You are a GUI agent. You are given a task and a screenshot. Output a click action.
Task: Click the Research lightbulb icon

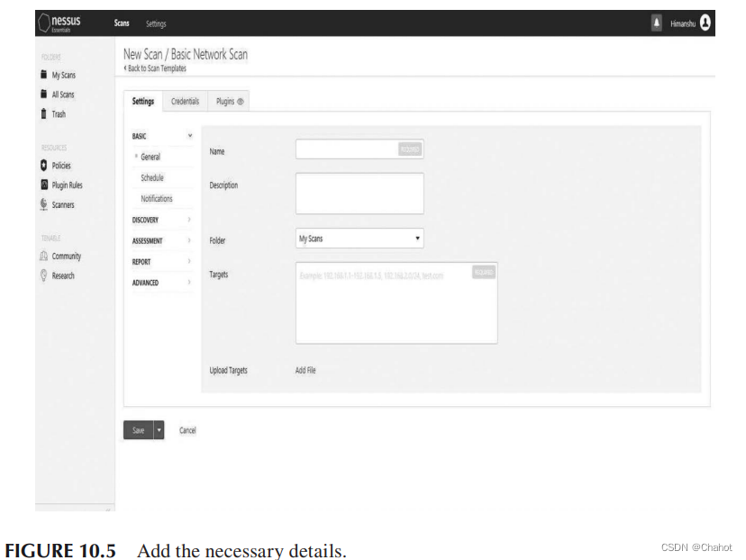44,275
